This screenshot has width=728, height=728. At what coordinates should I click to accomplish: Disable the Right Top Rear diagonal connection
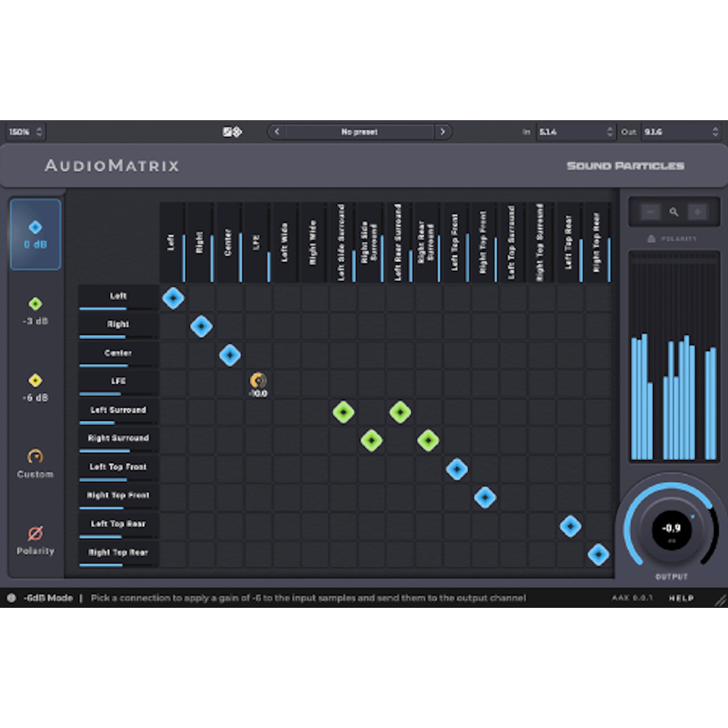pos(599,554)
